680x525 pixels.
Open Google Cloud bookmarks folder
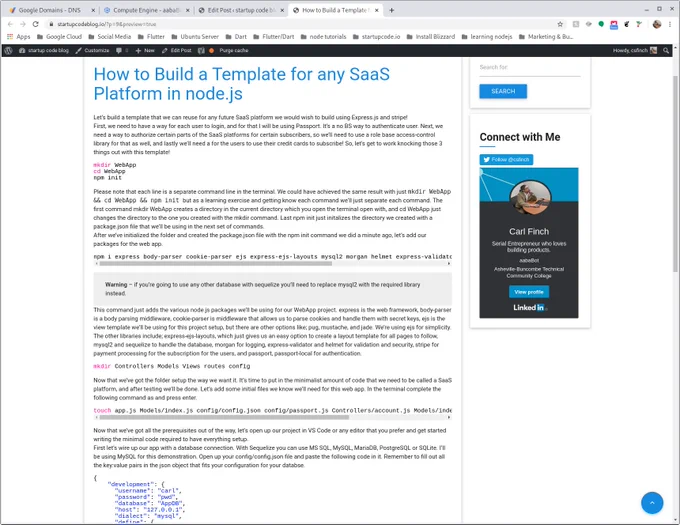coord(59,37)
